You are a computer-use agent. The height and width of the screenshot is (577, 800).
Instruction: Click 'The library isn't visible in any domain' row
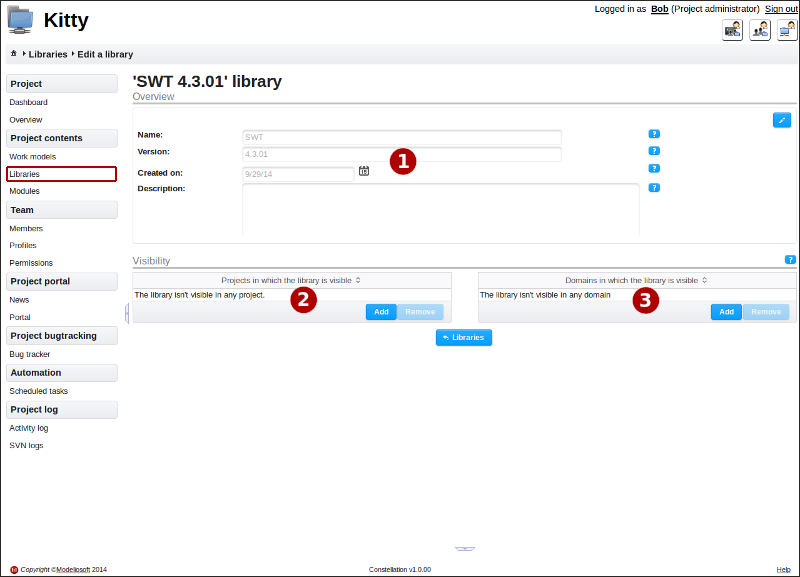(637, 295)
